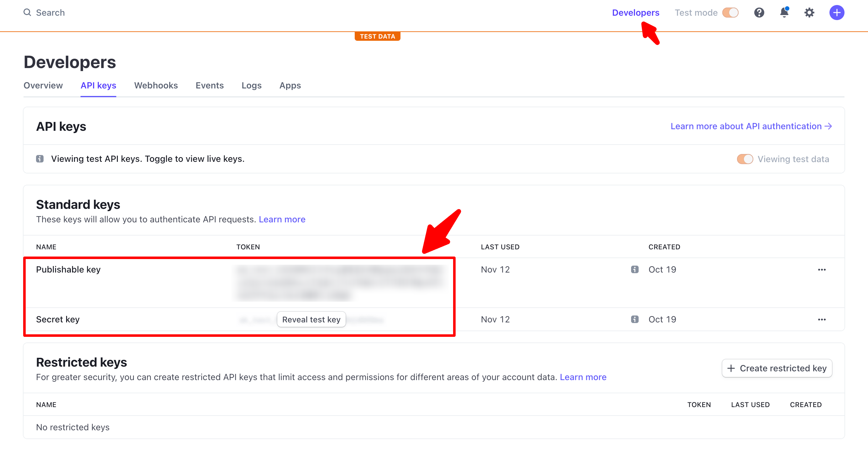
Task: Click info icon next to Viewing test API keys
Action: (40, 158)
